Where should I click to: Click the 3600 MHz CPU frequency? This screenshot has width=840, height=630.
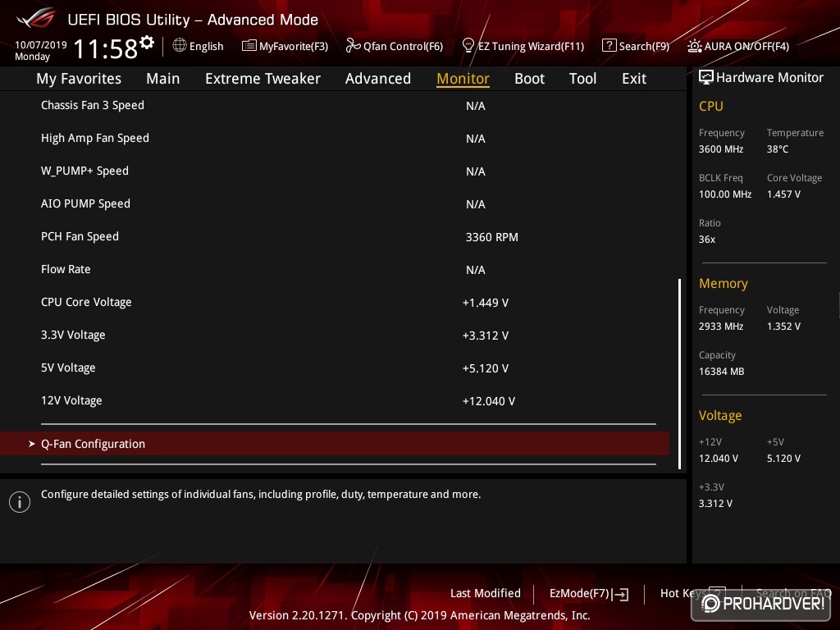click(720, 149)
